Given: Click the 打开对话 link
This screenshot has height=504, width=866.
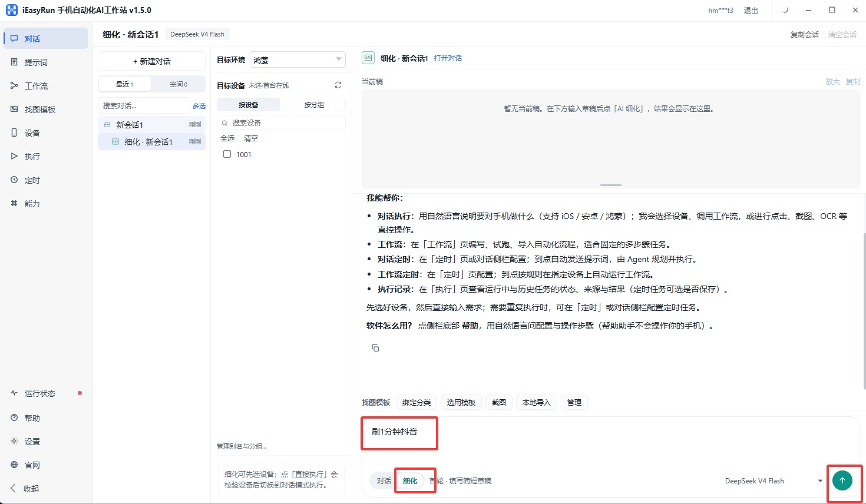Looking at the screenshot, I should pos(448,58).
